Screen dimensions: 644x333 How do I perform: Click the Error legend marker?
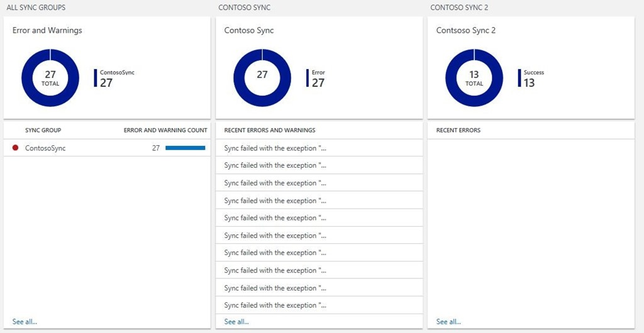point(308,78)
